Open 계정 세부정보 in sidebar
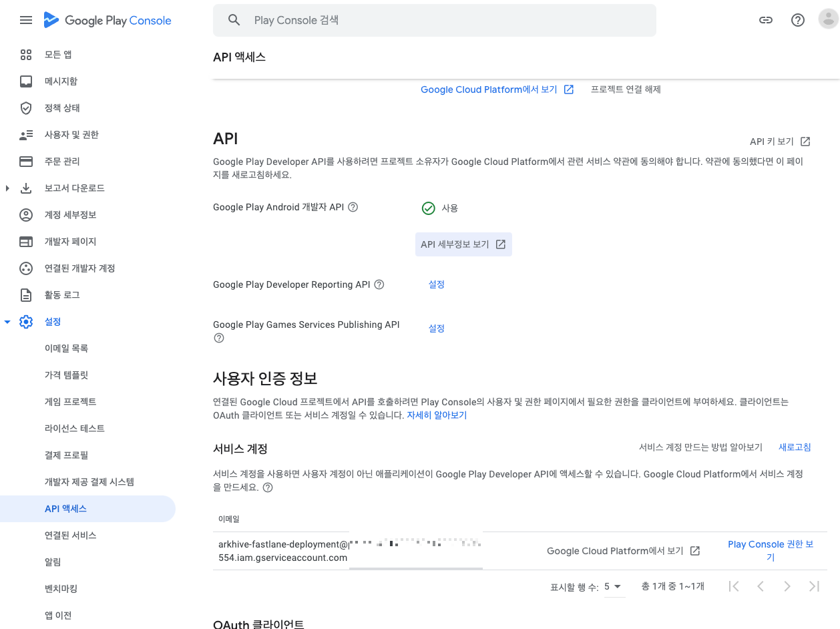 point(71,215)
